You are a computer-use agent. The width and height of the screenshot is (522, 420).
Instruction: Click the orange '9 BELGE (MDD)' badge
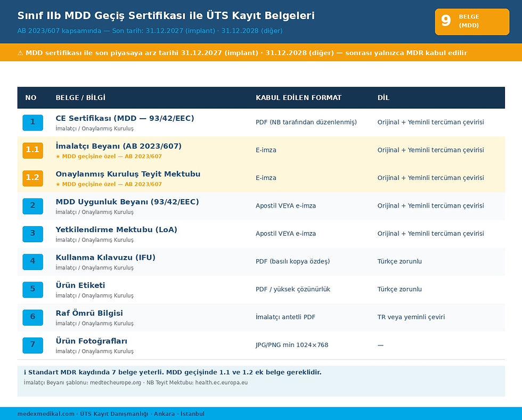472,22
